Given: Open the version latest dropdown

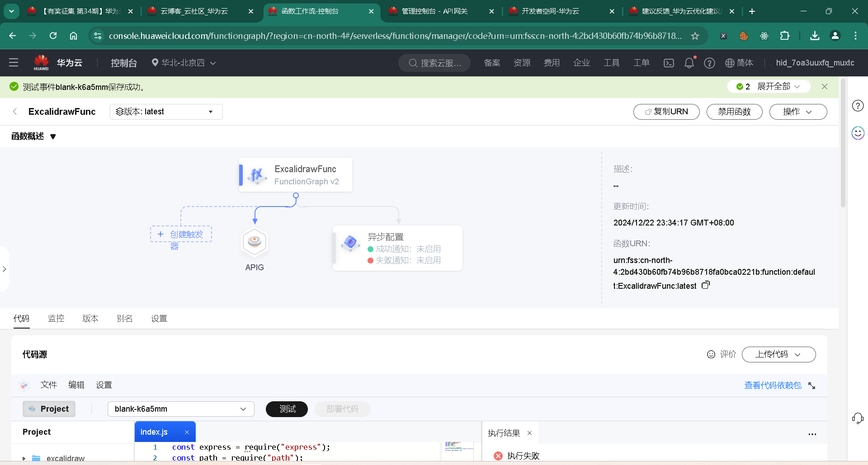Looking at the screenshot, I should tap(166, 112).
